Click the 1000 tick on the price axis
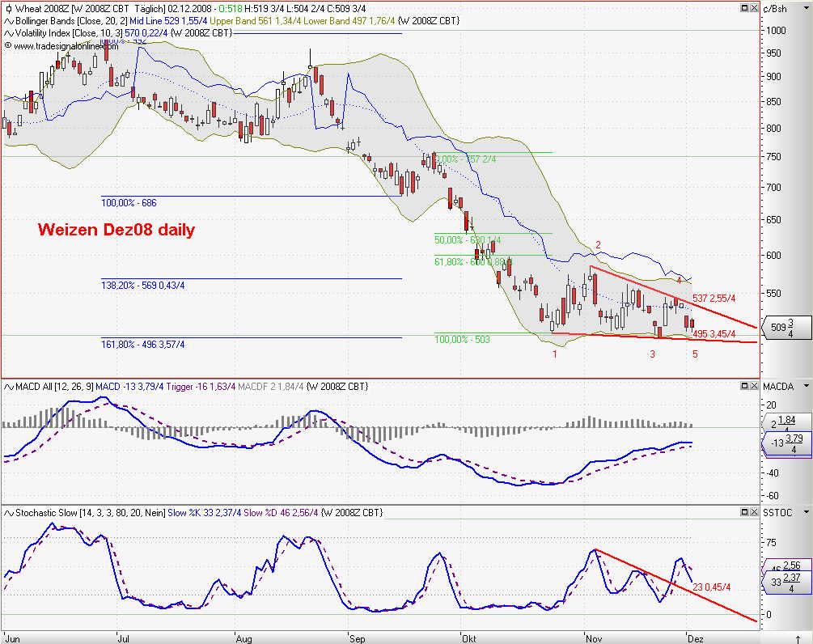The width and height of the screenshot is (813, 644). (776, 31)
